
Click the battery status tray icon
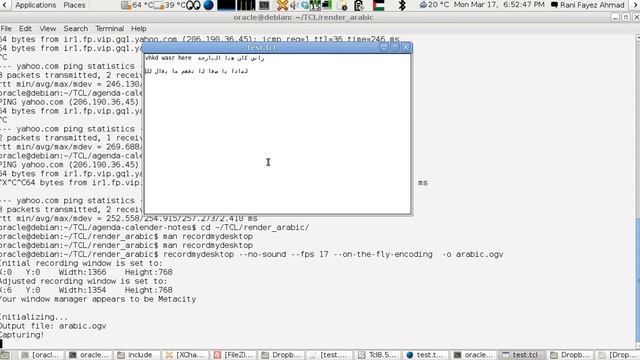(x=359, y=5)
